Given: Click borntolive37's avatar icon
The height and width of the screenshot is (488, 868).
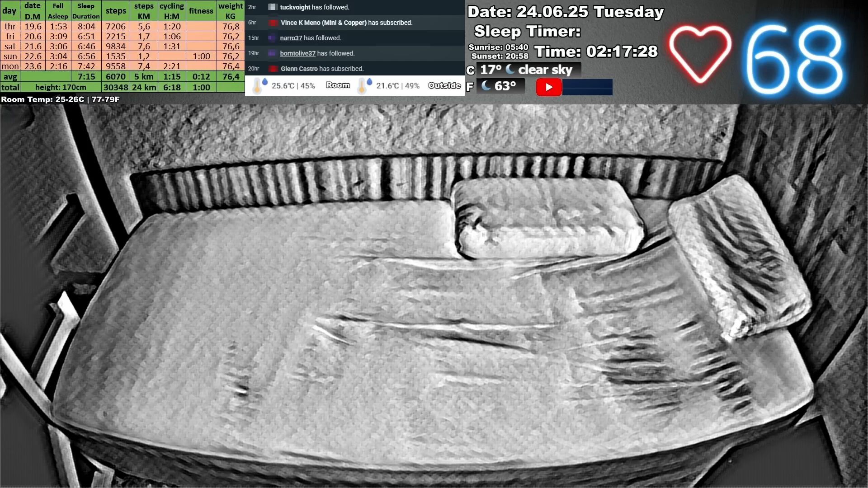Looking at the screenshot, I should 272,53.
